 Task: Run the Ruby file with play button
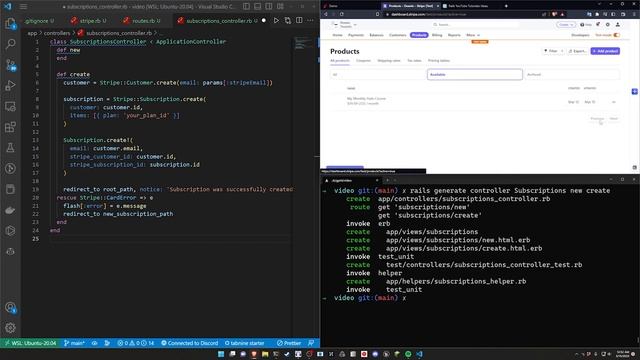276,20
